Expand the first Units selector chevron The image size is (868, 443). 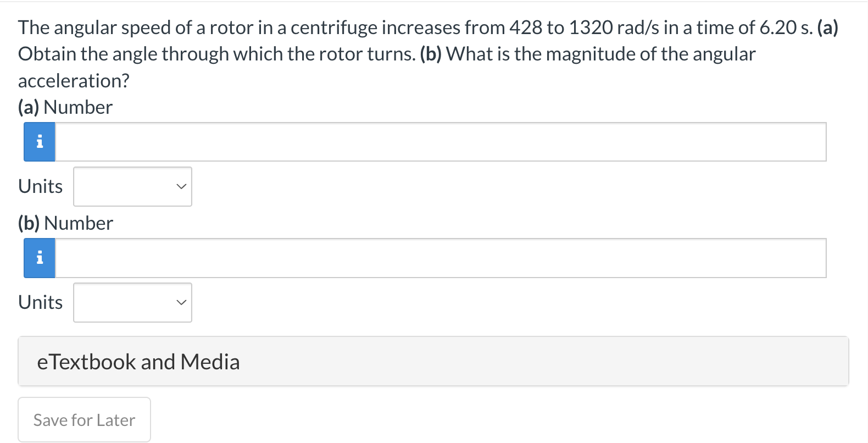tap(182, 186)
